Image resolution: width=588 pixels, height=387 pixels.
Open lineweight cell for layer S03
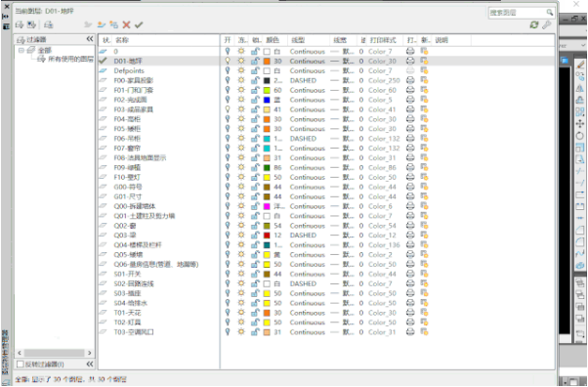coord(342,293)
